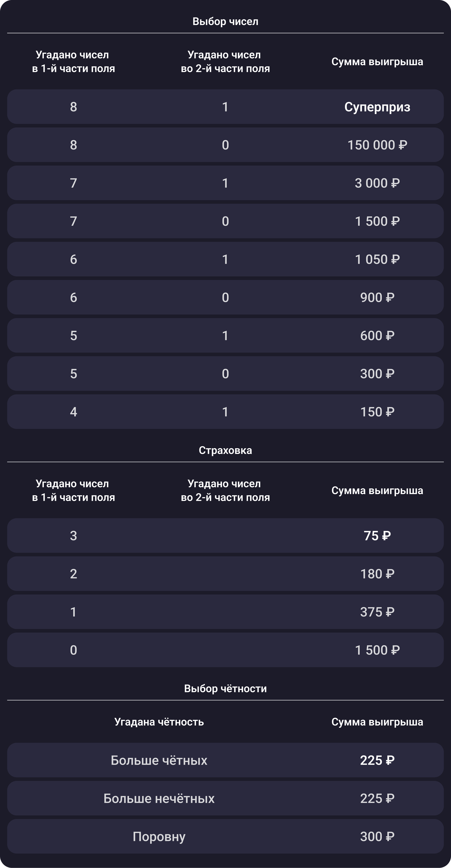Image resolution: width=451 pixels, height=868 pixels.
Task: Click the Больше чётных row label
Action: click(x=159, y=760)
